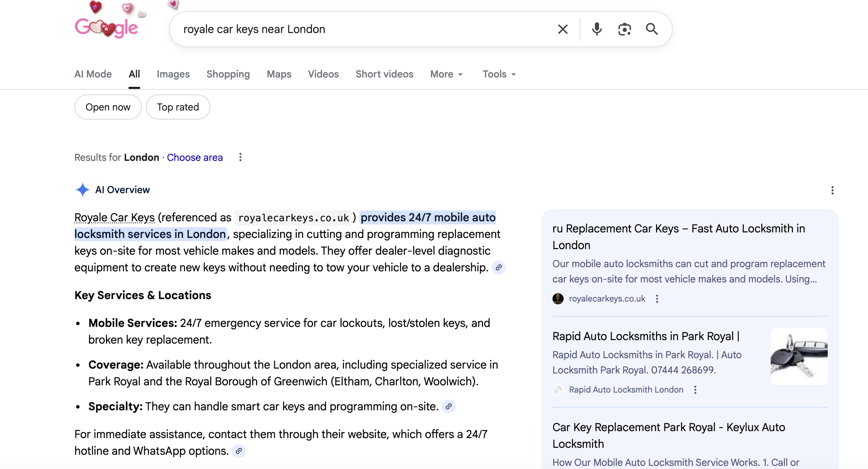
Task: Toggle the Top rated filter chip
Action: (x=178, y=107)
